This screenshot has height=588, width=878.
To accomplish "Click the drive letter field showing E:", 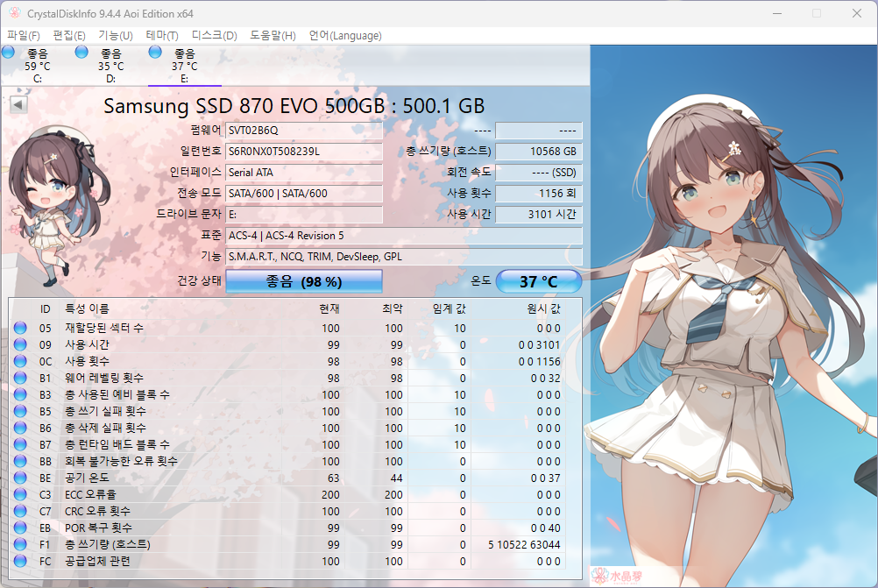I will tap(304, 215).
